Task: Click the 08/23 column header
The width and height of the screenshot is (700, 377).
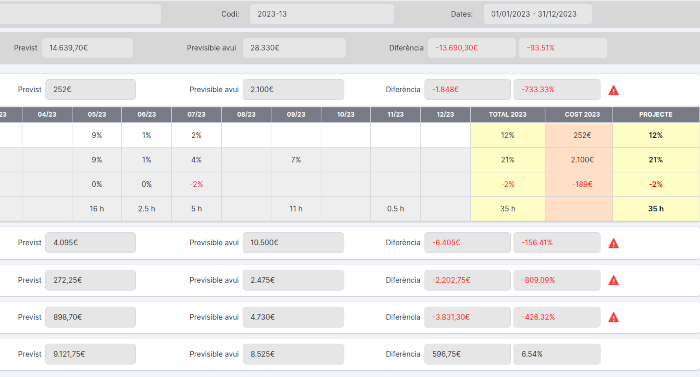Action: coord(246,114)
